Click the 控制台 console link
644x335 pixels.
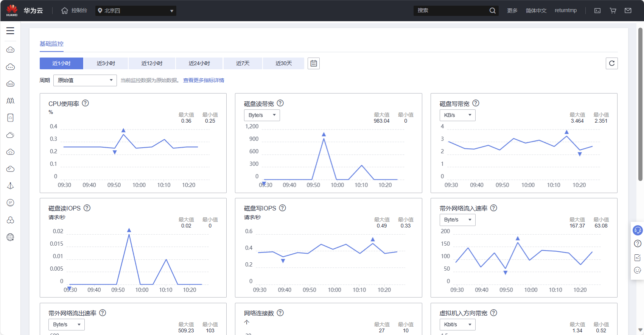(79, 11)
